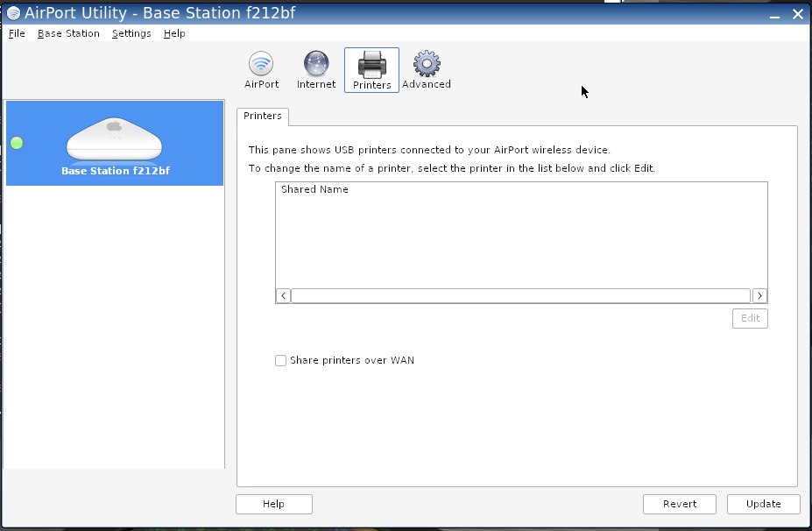Open the File menu
Image resolution: width=812 pixels, height=531 pixels.
tap(17, 33)
